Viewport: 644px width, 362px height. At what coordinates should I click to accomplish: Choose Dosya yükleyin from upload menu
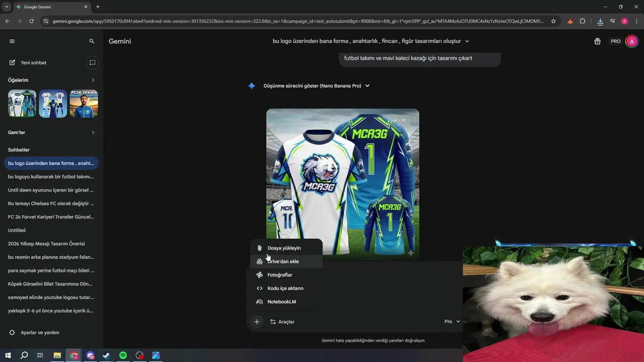[x=286, y=248]
